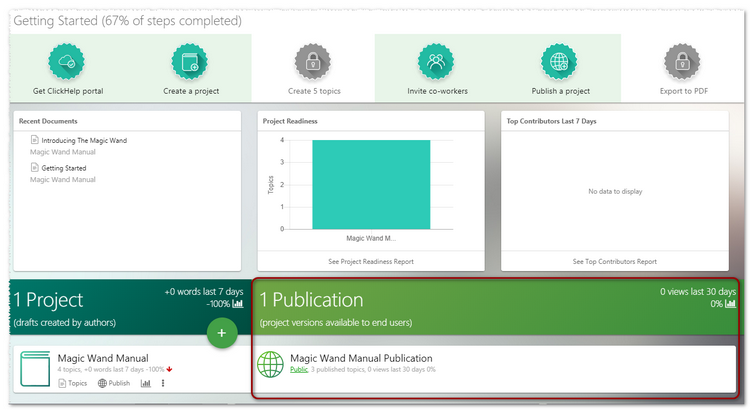
Task: Click the document icon beside Getting Started
Action: tap(34, 167)
